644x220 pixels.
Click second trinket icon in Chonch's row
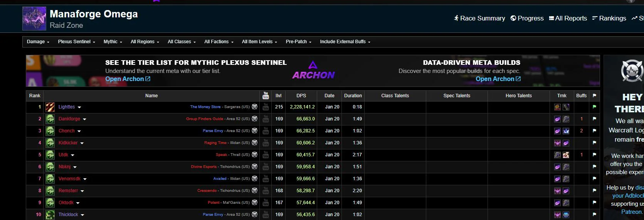pyautogui.click(x=566, y=131)
